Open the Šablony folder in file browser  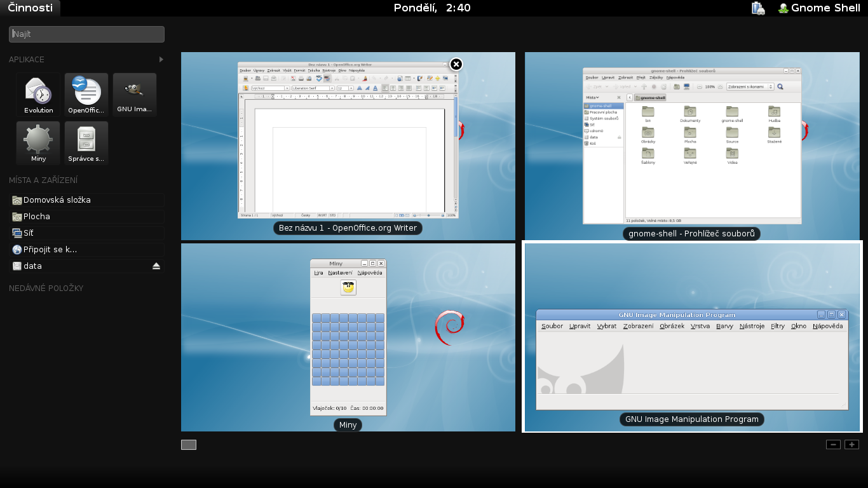(x=648, y=156)
